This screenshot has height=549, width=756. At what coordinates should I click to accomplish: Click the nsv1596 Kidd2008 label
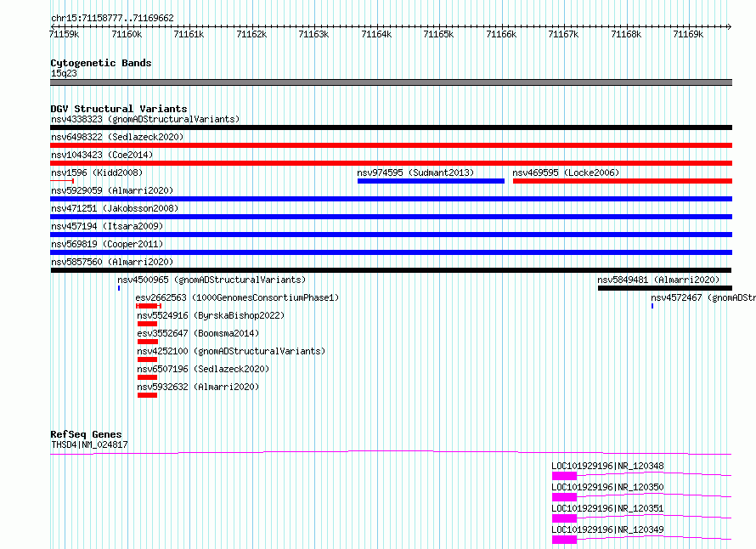point(97,173)
